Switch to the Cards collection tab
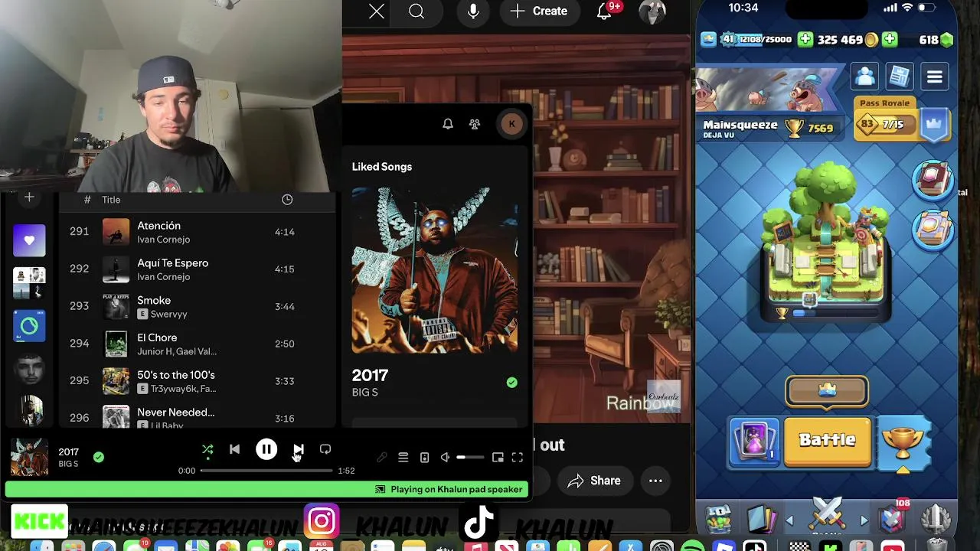 762,520
